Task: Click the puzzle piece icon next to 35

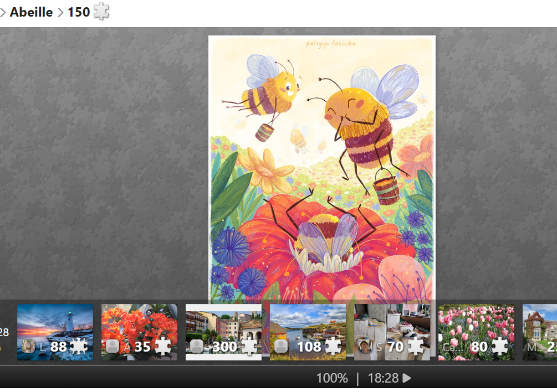Action: point(163,347)
